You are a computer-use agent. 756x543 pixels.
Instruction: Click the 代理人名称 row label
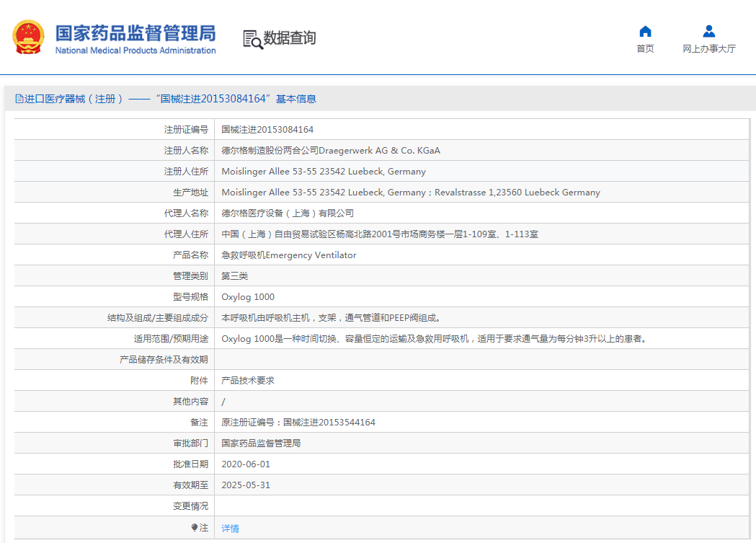186,213
